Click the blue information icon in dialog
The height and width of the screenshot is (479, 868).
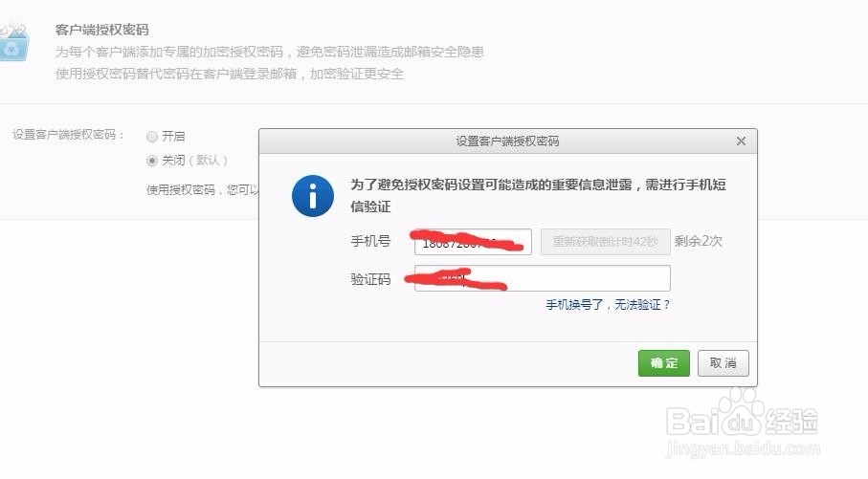313,196
